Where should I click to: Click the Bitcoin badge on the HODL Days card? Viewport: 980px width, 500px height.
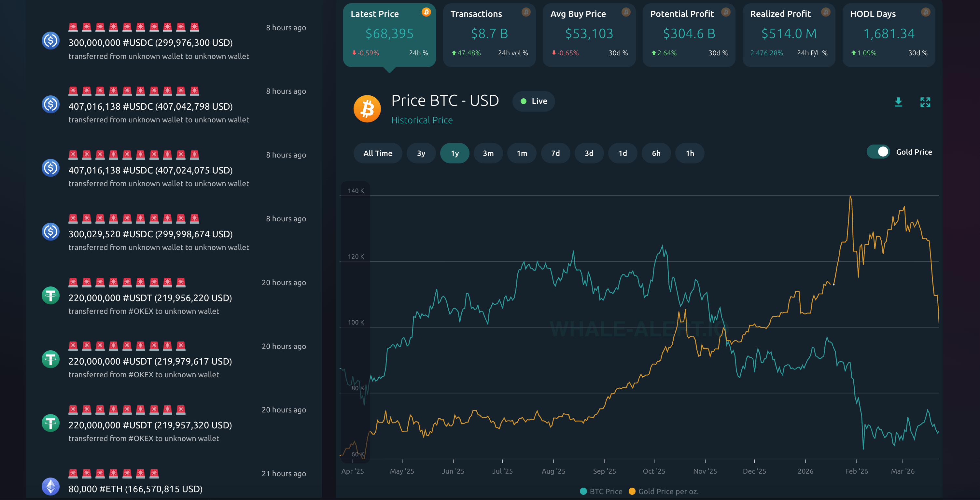tap(926, 12)
